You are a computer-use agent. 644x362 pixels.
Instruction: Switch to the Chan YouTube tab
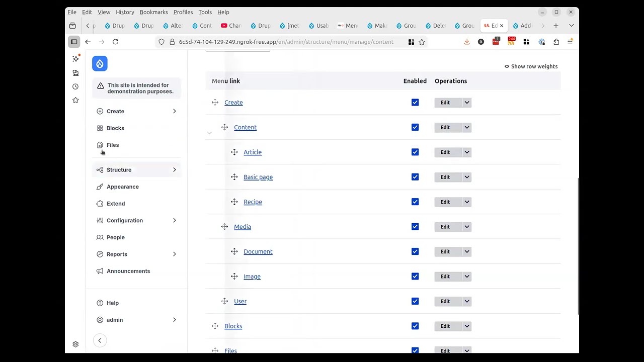point(231,26)
